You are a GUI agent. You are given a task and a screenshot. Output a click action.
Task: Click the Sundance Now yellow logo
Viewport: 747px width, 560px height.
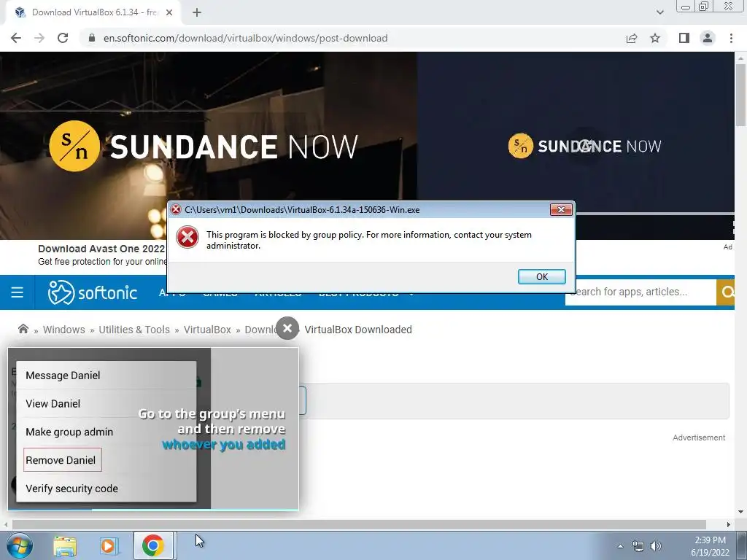point(74,146)
